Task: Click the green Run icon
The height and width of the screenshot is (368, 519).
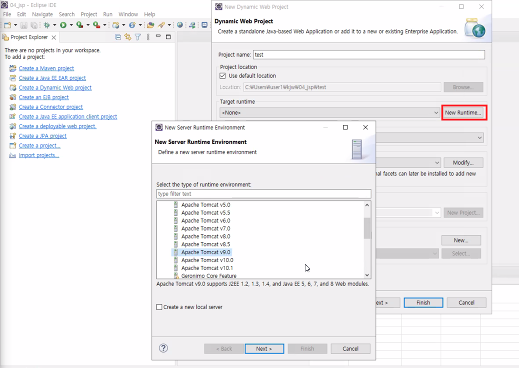Action: (63, 25)
